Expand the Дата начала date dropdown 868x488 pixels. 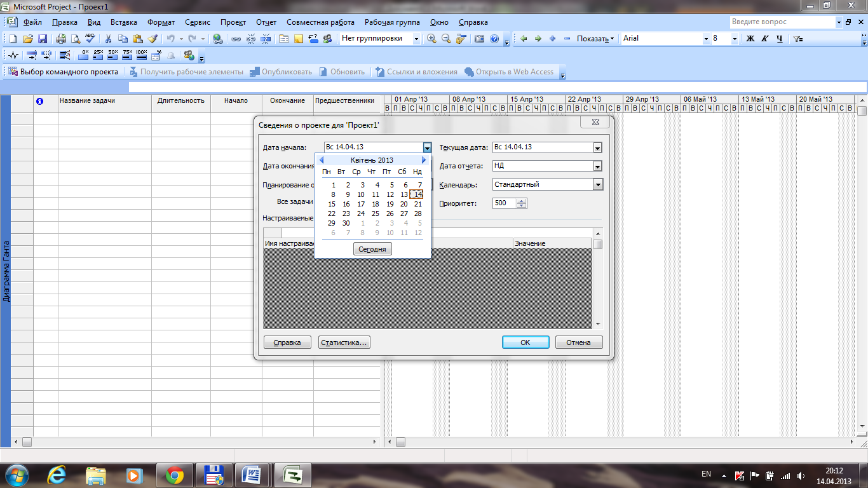point(428,147)
